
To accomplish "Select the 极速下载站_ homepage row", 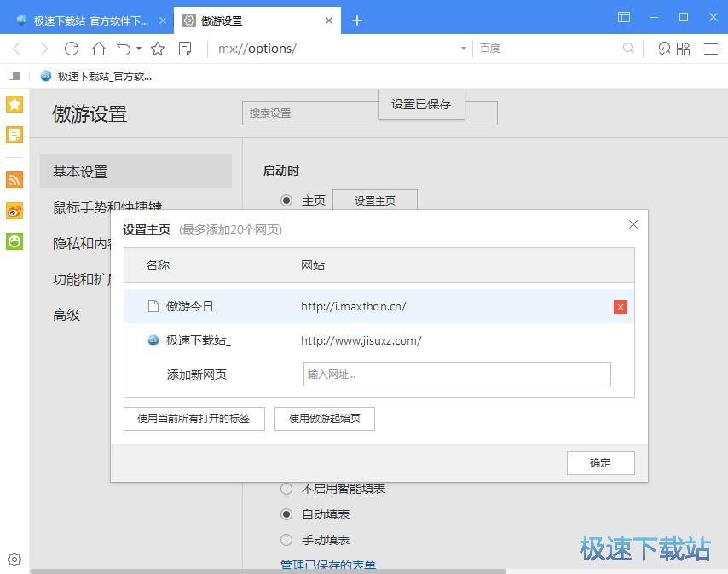I will pyautogui.click(x=378, y=340).
